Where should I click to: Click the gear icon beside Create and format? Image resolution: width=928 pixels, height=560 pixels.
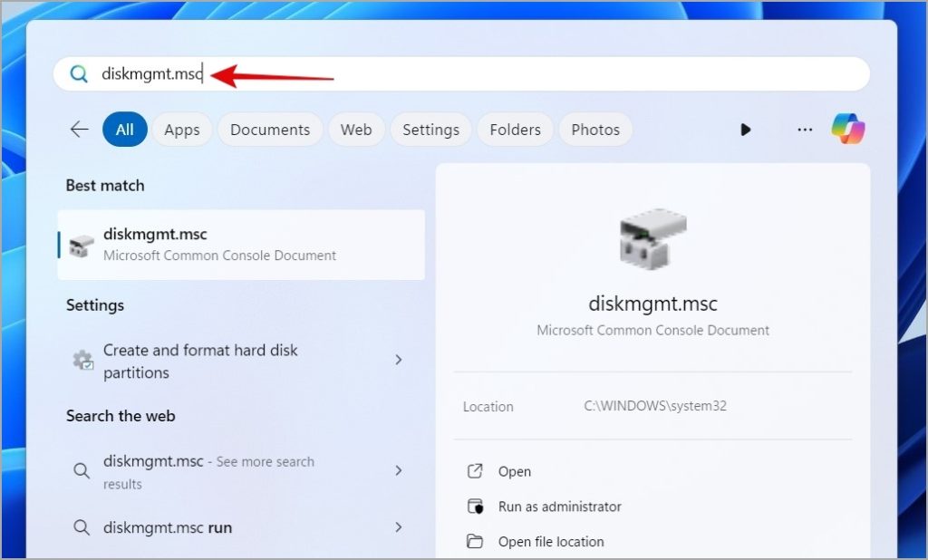click(x=82, y=360)
